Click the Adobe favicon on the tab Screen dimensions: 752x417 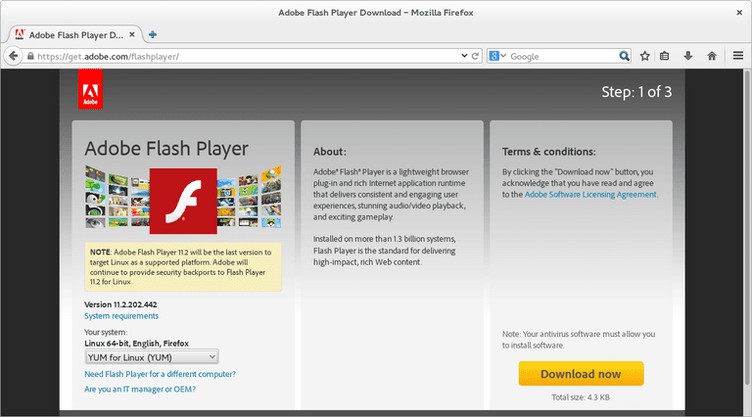20,35
